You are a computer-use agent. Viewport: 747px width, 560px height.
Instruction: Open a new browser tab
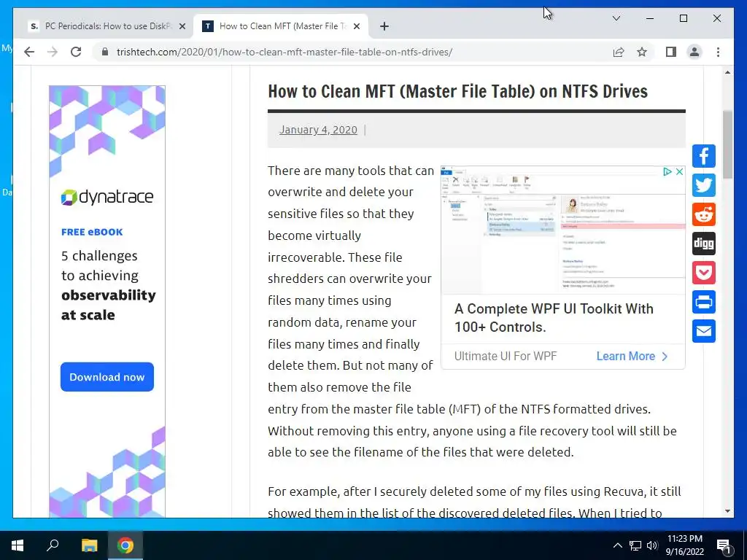384,26
